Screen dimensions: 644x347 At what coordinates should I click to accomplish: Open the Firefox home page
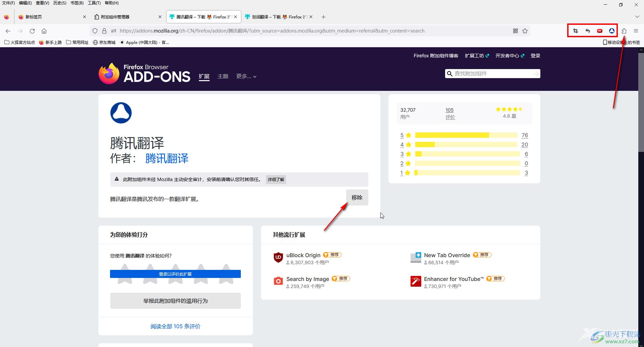[44, 31]
